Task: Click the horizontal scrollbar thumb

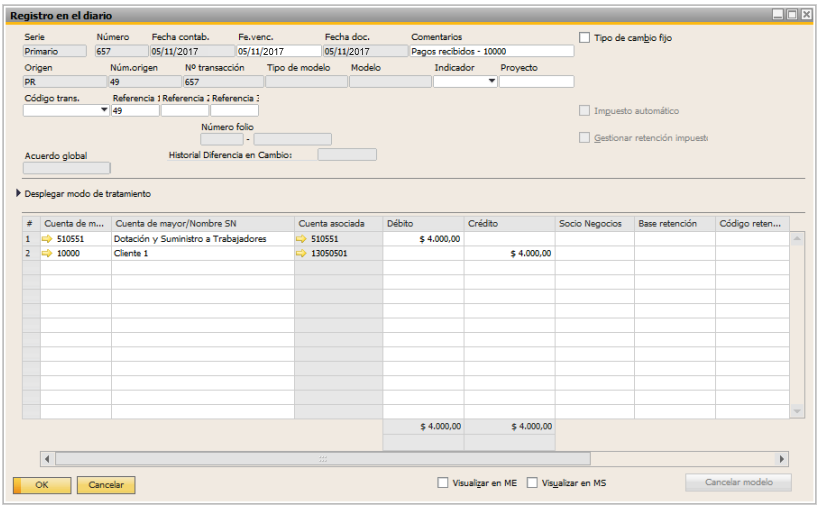Action: point(322,459)
